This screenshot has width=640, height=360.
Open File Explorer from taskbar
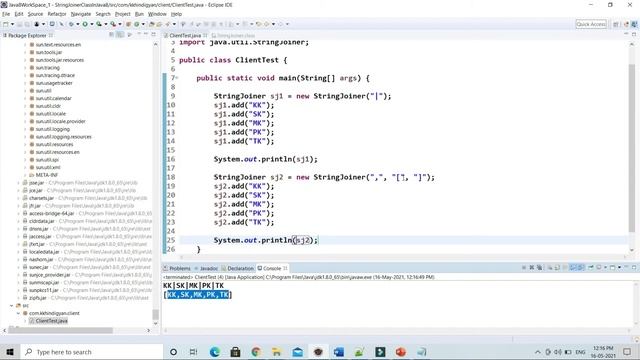point(277,352)
